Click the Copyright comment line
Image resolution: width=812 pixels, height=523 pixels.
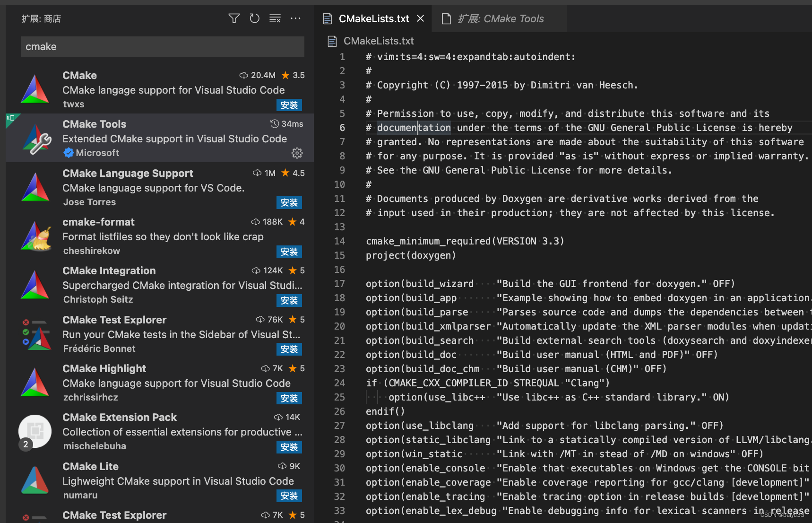(x=501, y=85)
